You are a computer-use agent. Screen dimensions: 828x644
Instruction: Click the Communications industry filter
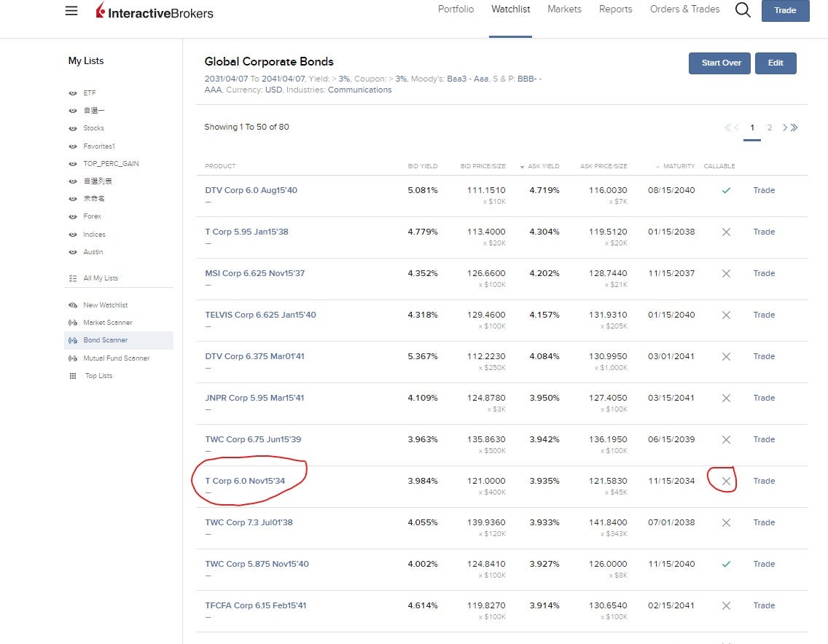[x=359, y=90]
